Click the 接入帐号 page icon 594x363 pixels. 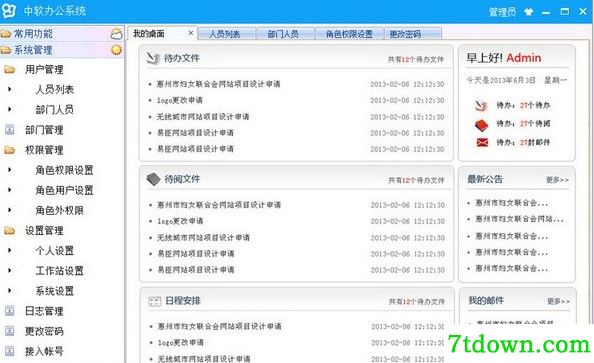coord(9,351)
